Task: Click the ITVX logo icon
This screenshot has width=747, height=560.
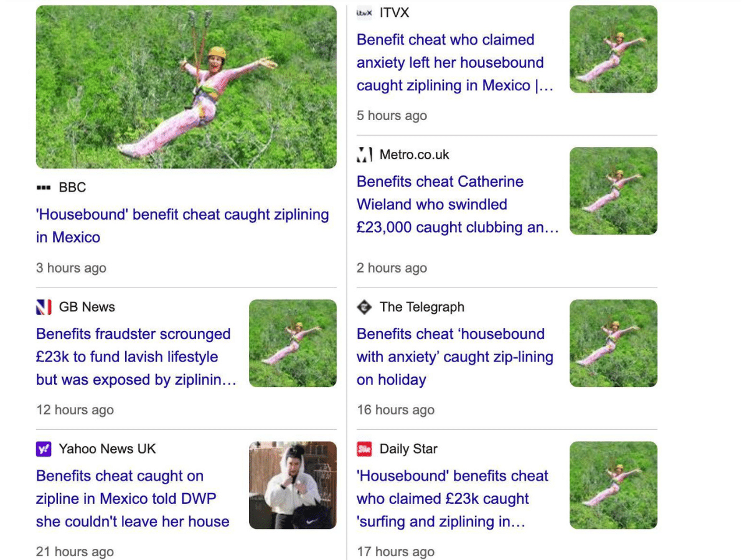Action: pyautogui.click(x=364, y=12)
